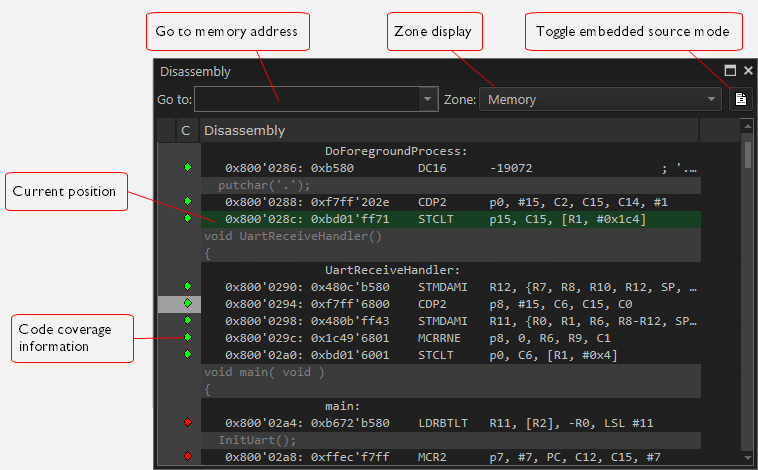Select instruction STCLT p0, C6 line

coord(451,355)
